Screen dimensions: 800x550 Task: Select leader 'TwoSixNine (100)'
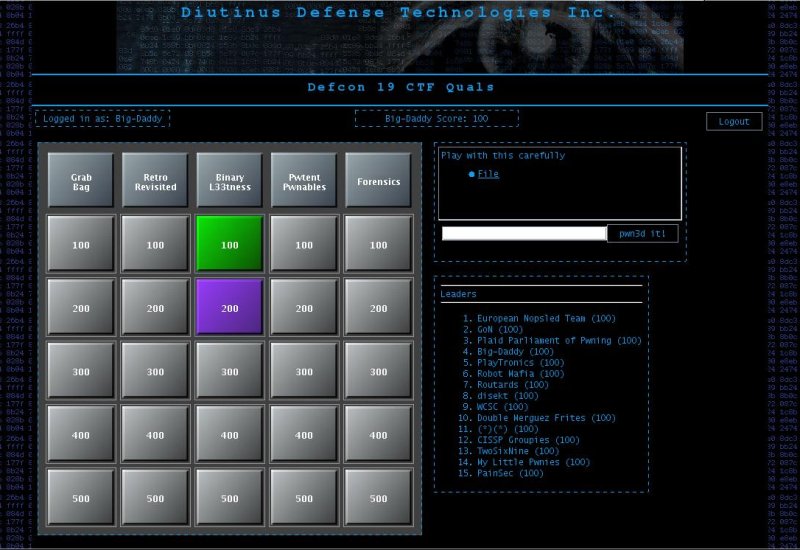(518, 451)
